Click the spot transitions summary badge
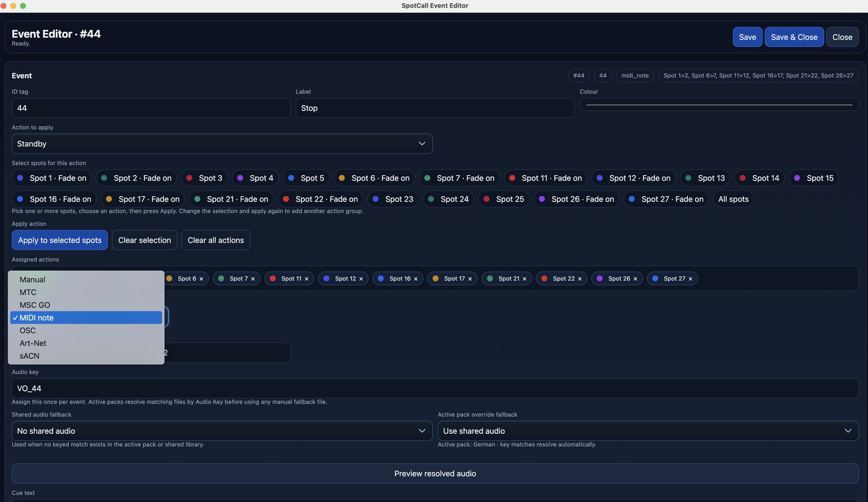 tap(758, 75)
